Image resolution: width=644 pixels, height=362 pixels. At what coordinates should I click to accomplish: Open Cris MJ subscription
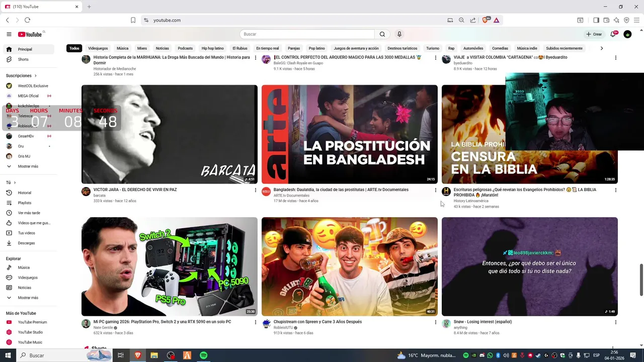pos(30,156)
